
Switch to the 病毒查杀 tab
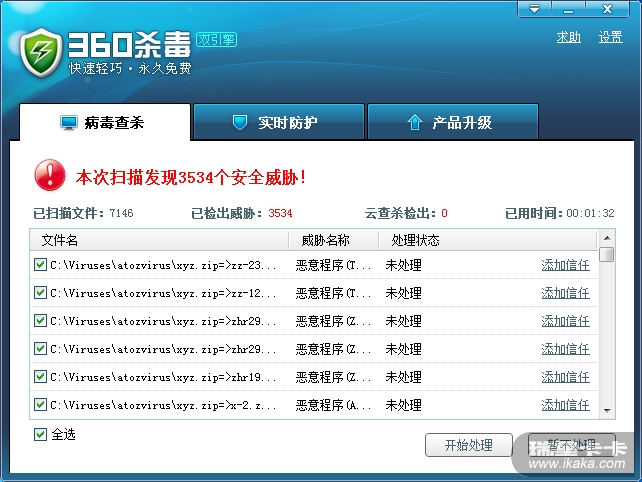point(105,122)
